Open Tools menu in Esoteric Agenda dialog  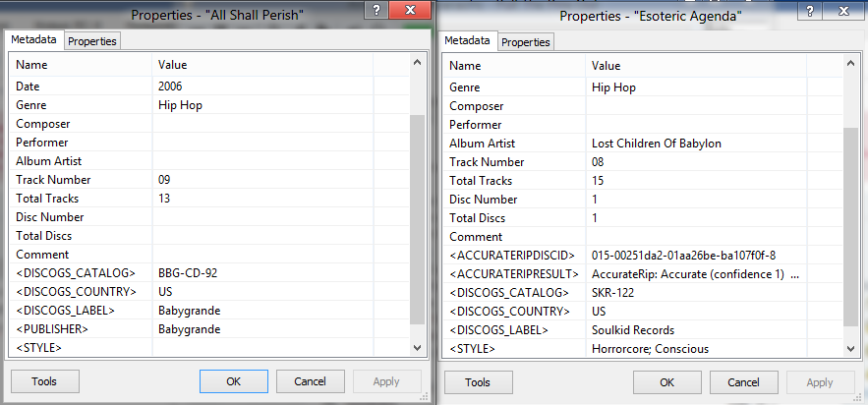478,382
